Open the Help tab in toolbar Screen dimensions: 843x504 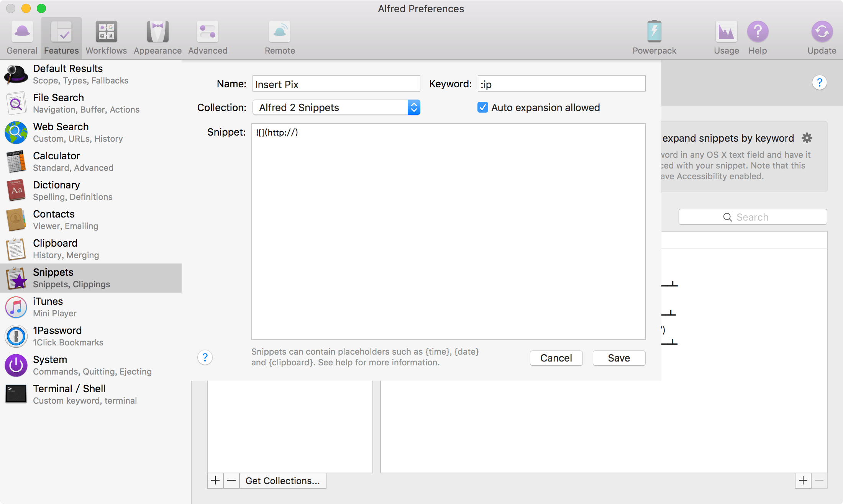click(758, 38)
